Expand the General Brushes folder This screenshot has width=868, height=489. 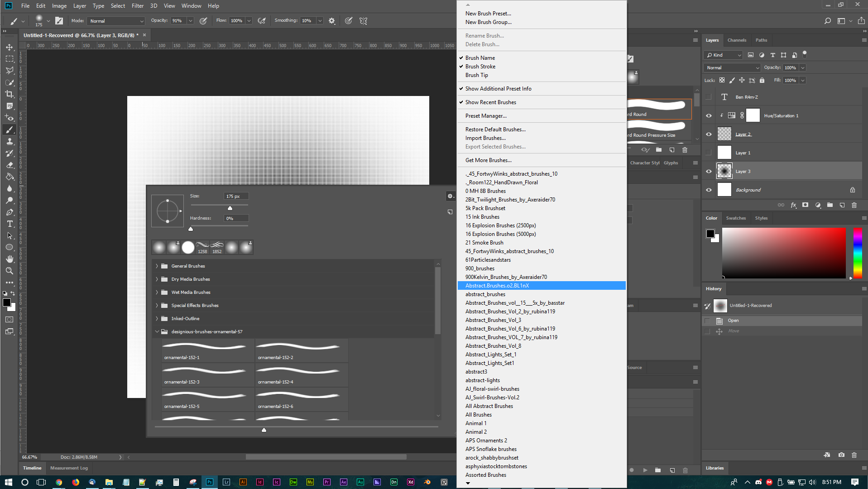point(157,266)
